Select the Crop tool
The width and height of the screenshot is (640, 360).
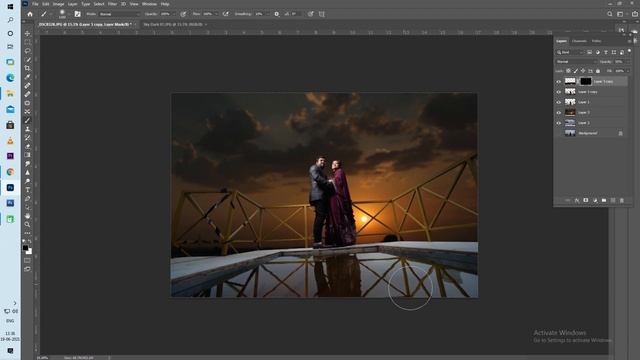[27, 68]
